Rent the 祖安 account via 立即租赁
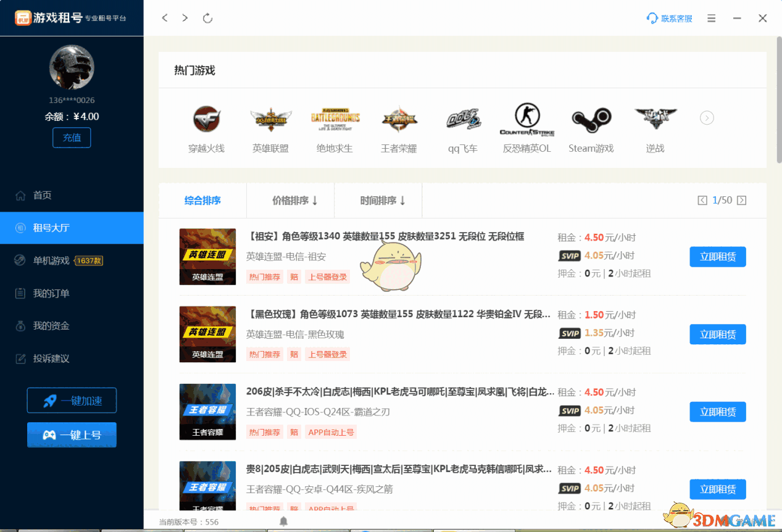Screen dimensions: 782x532 (x=717, y=257)
